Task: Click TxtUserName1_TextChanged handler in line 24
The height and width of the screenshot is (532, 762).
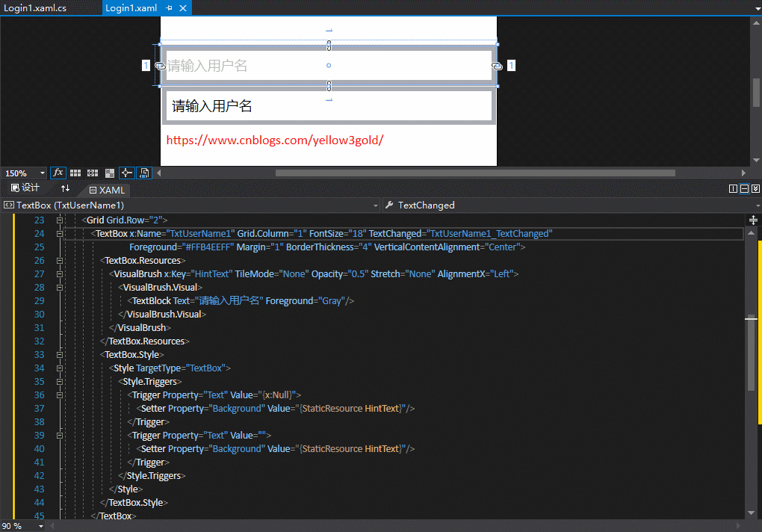Action: tap(489, 234)
